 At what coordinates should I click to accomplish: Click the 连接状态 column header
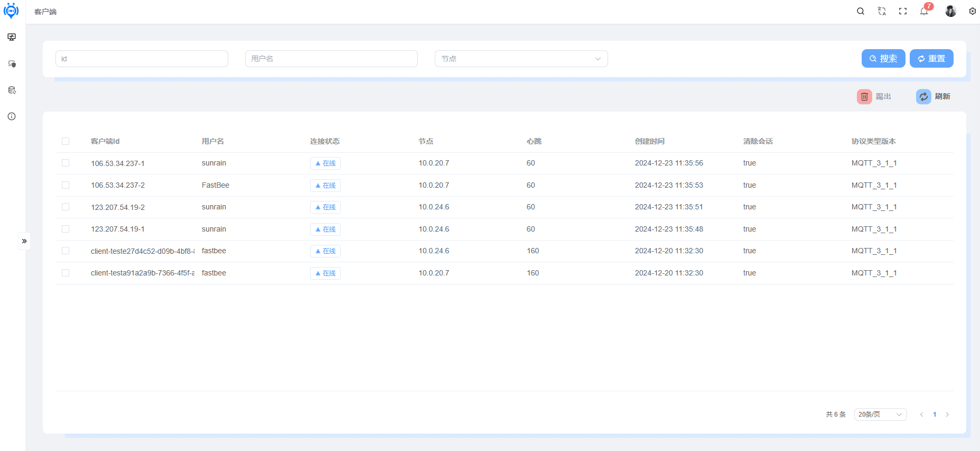325,141
